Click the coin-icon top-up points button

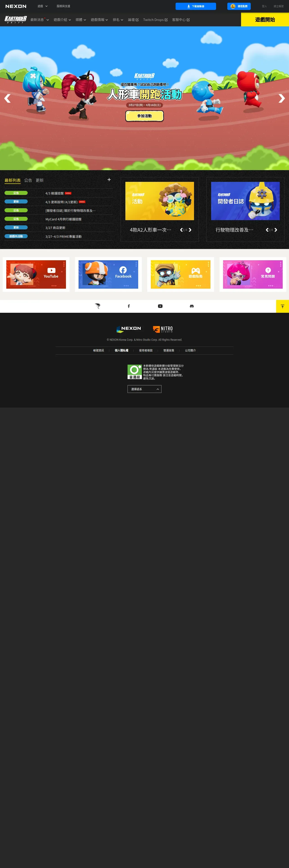click(239, 6)
